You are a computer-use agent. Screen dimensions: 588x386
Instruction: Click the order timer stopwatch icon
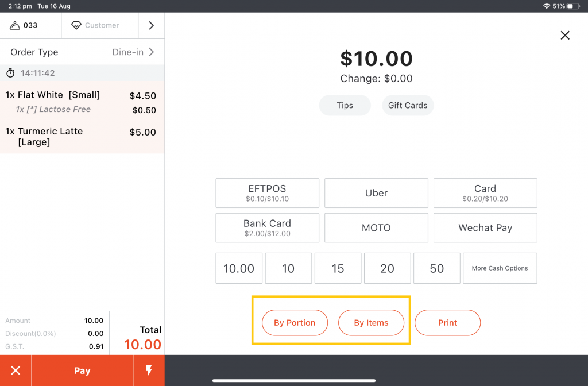coord(10,74)
